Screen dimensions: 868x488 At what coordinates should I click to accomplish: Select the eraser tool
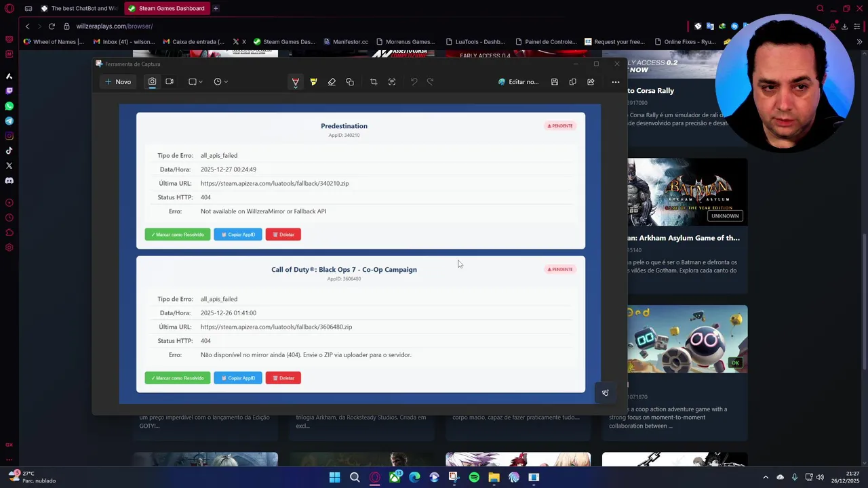[x=332, y=82]
